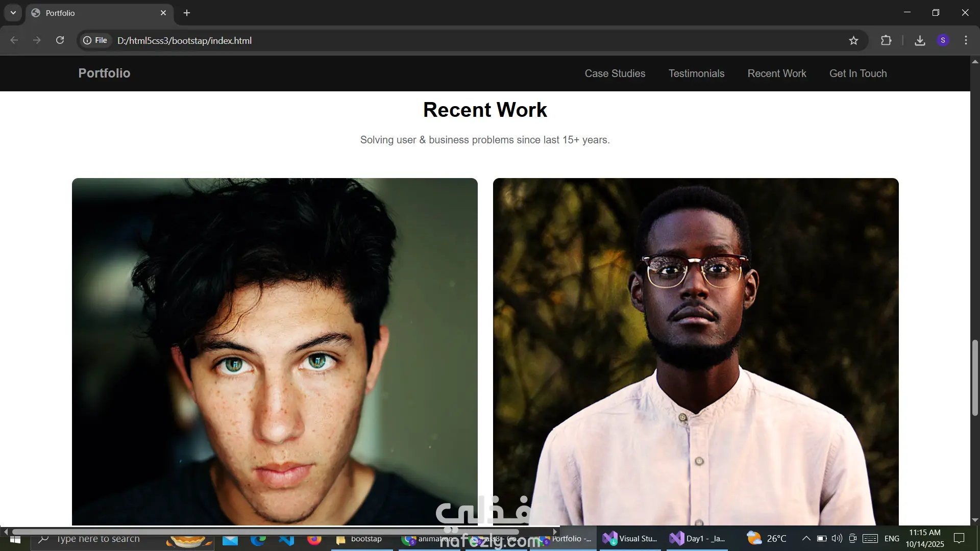Open the Testimonials nav link
This screenshot has width=980, height=551.
point(696,73)
